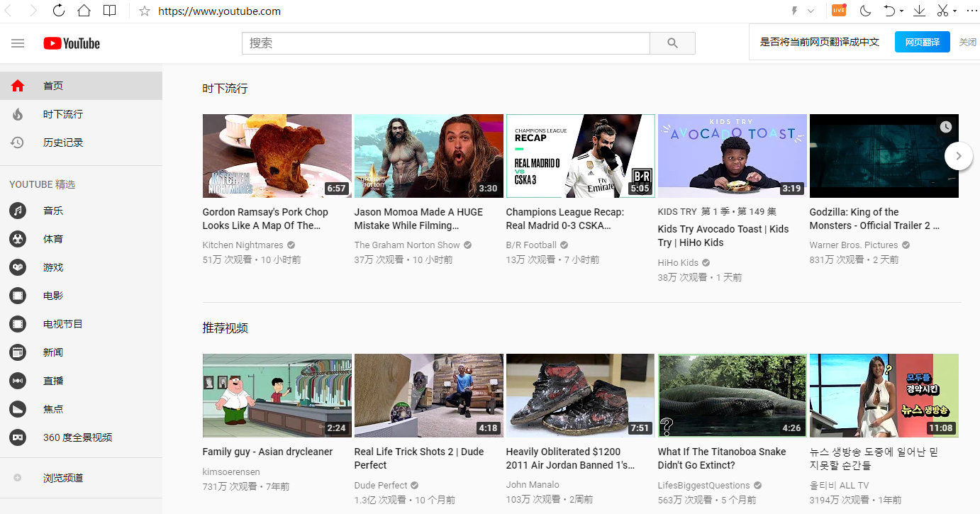Toggle night mode moon icon
980x514 pixels.
point(865,11)
